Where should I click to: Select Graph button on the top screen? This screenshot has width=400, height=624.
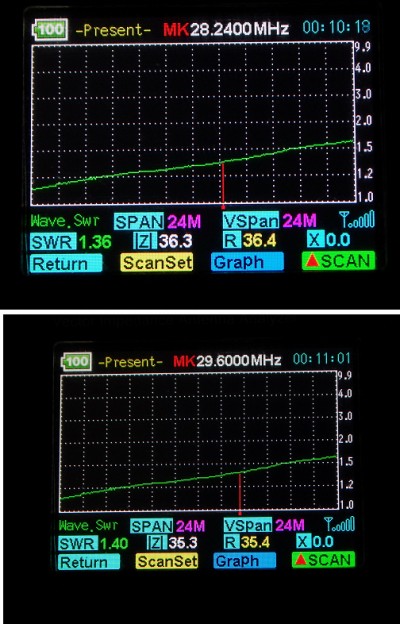click(x=247, y=262)
